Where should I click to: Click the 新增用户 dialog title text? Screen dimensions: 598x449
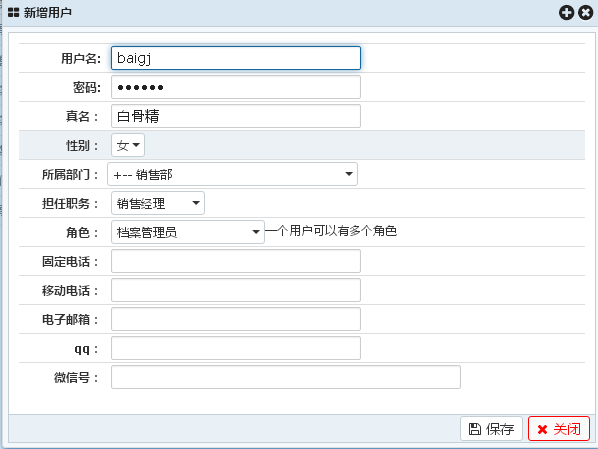tap(48, 13)
